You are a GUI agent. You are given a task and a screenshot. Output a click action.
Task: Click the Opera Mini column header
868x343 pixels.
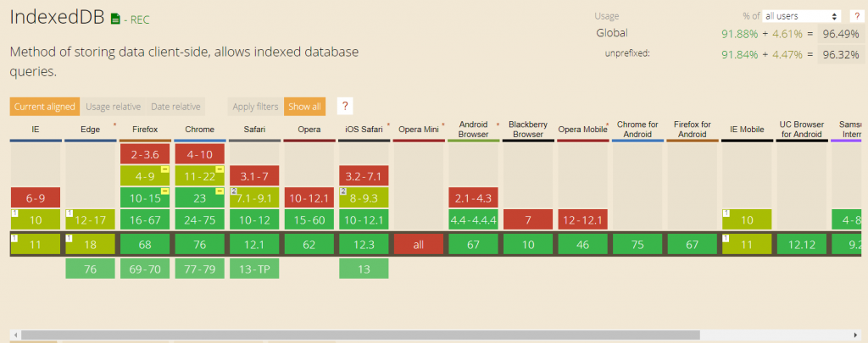tap(419, 130)
